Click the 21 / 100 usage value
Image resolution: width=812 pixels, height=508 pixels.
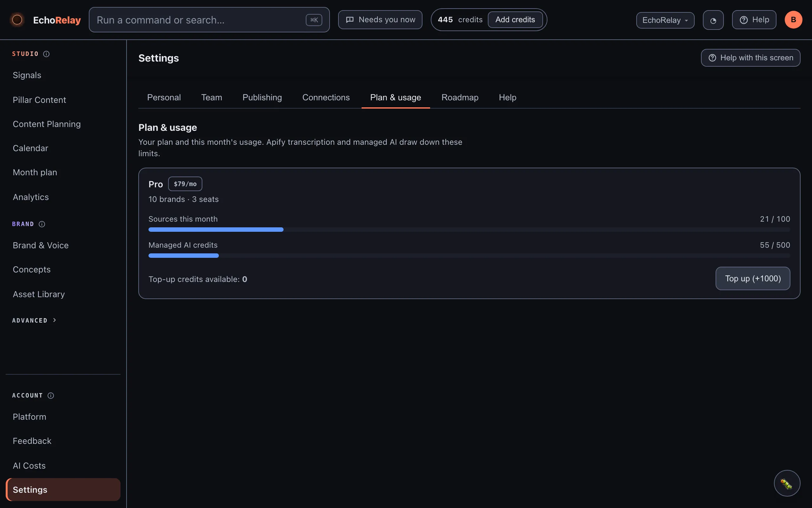click(x=775, y=219)
